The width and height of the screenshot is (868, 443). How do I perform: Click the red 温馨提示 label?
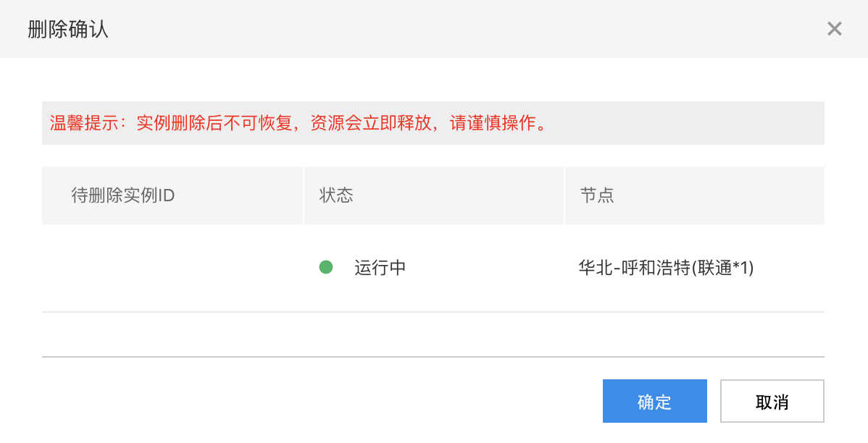(x=84, y=123)
